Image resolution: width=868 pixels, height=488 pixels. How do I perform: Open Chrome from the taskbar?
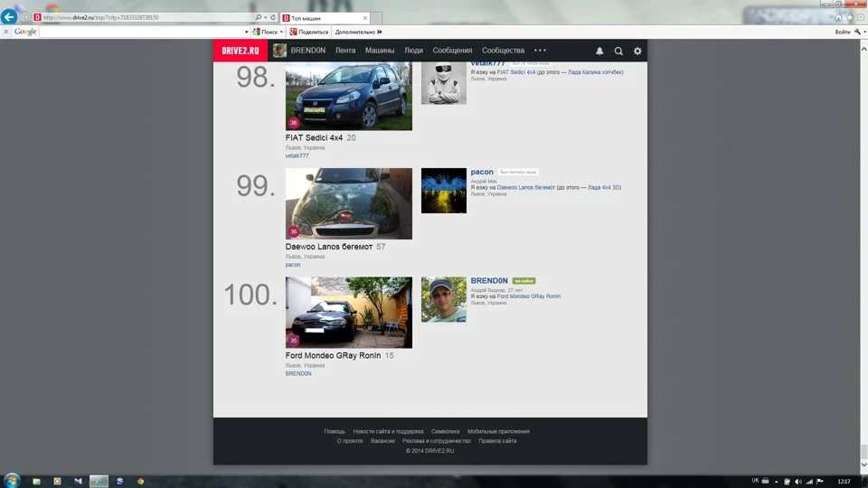click(141, 482)
